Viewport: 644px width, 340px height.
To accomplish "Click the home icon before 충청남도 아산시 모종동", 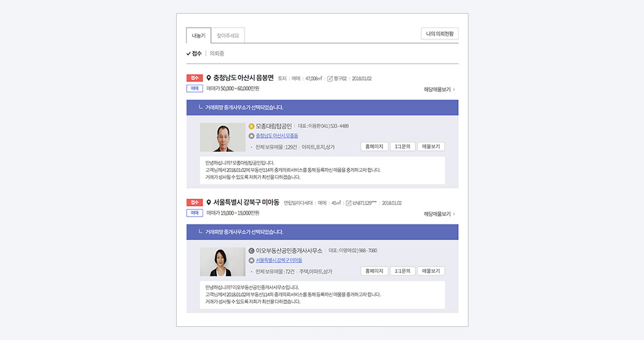I will pyautogui.click(x=251, y=136).
